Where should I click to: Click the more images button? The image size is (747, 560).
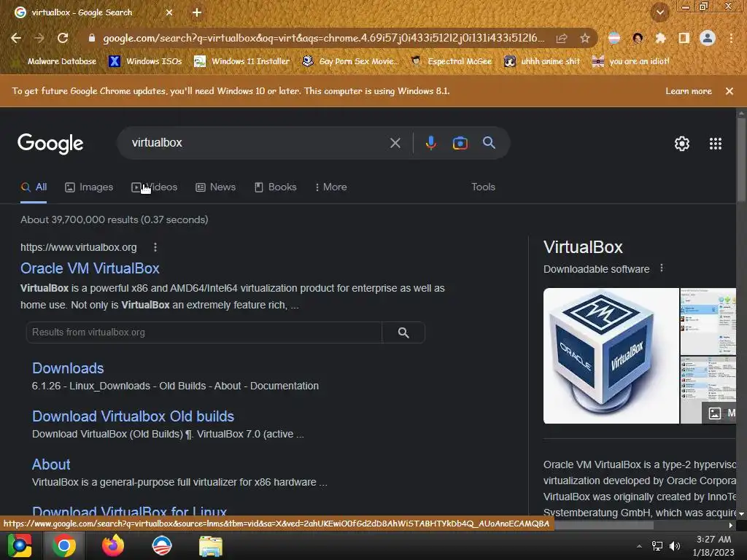(719, 413)
